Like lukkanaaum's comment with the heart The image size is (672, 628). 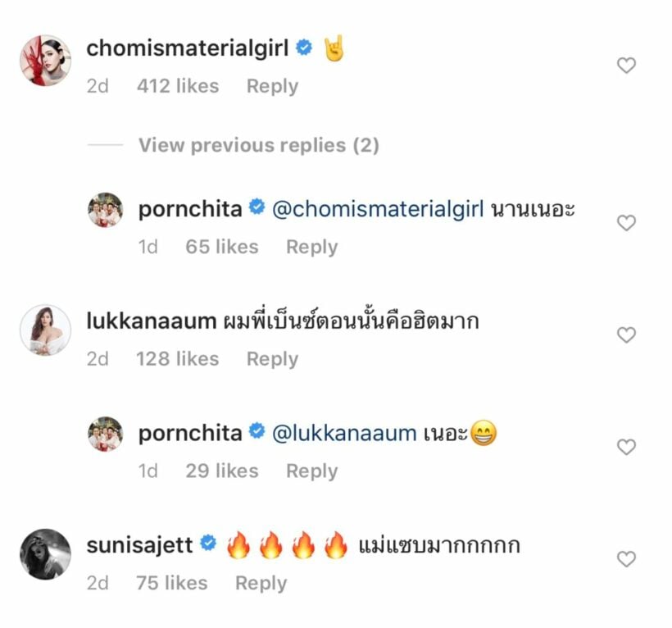pyautogui.click(x=626, y=335)
